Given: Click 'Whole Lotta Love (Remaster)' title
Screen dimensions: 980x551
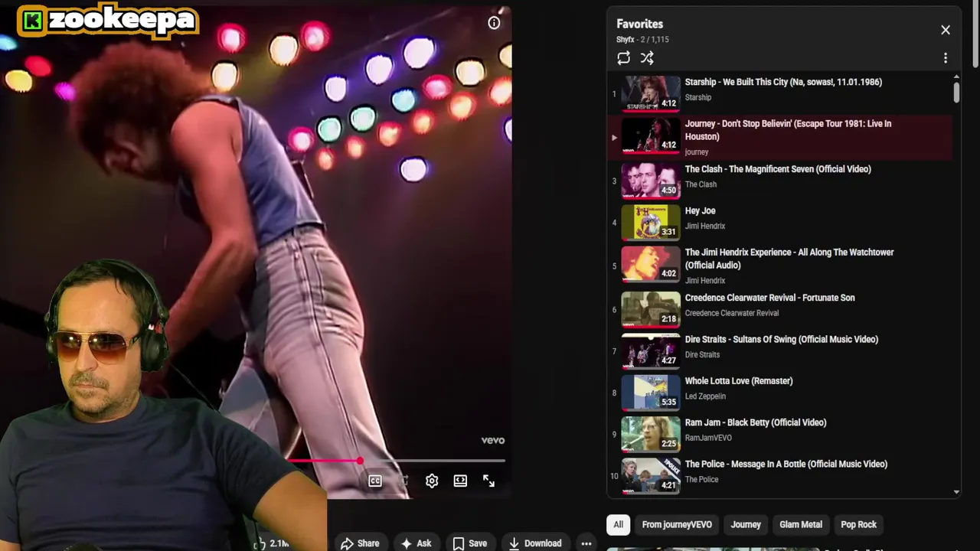Looking at the screenshot, I should [739, 380].
